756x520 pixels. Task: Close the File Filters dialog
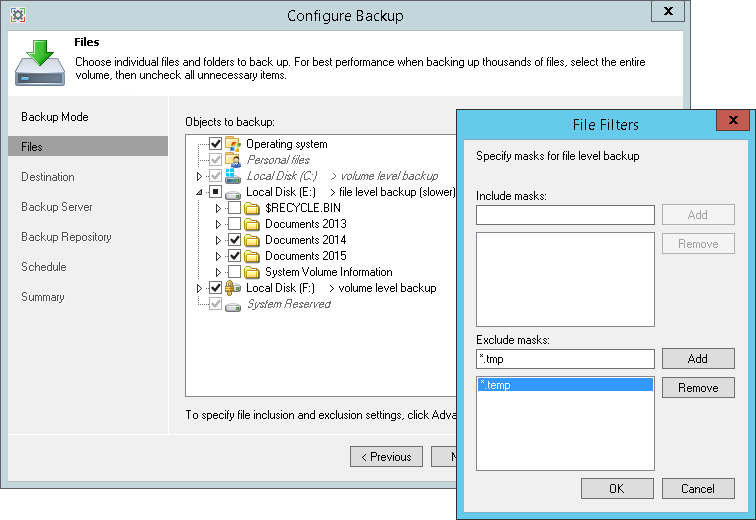pyautogui.click(x=733, y=120)
